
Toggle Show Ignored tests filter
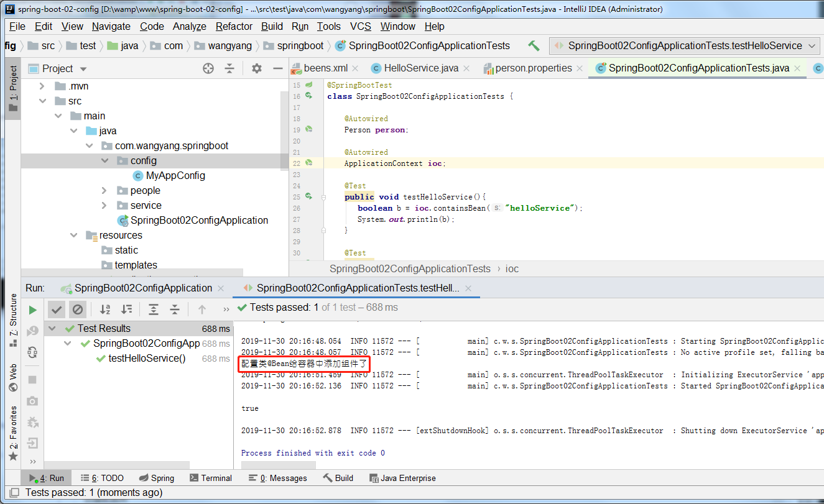click(77, 309)
